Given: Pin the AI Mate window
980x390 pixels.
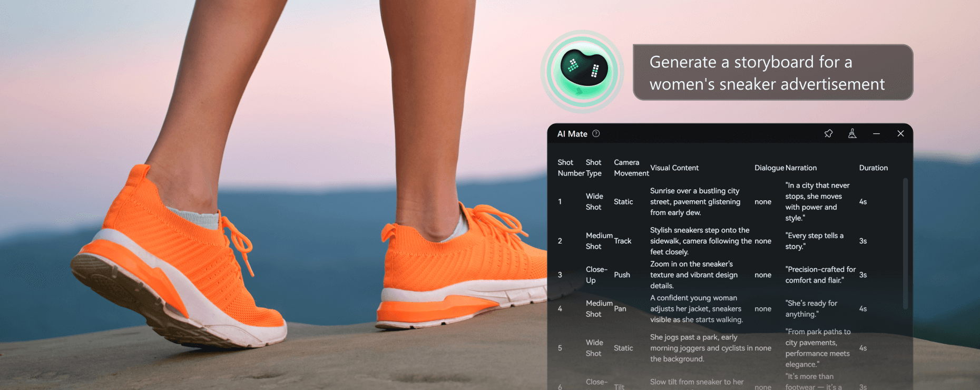Looking at the screenshot, I should 828,134.
